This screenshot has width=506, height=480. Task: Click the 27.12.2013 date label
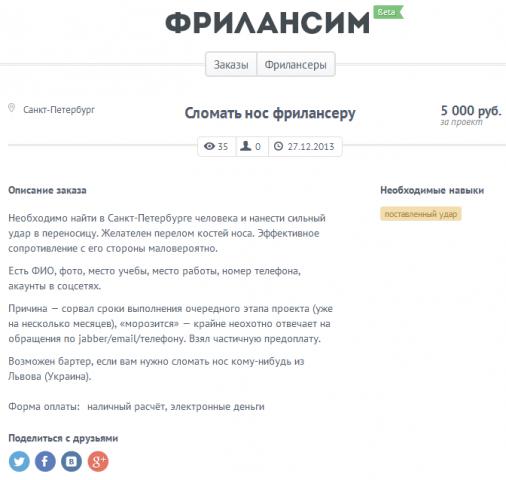click(311, 146)
